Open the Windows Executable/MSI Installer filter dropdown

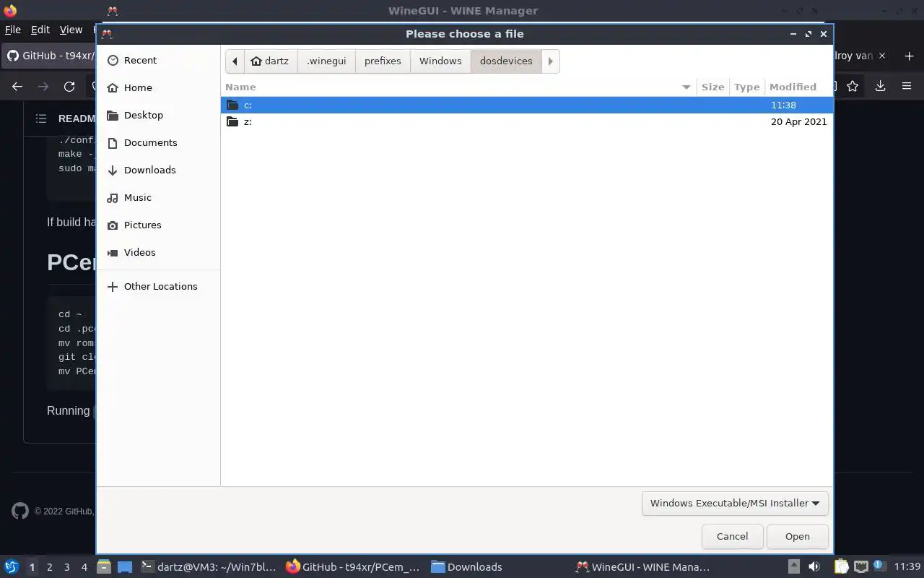pyautogui.click(x=735, y=503)
